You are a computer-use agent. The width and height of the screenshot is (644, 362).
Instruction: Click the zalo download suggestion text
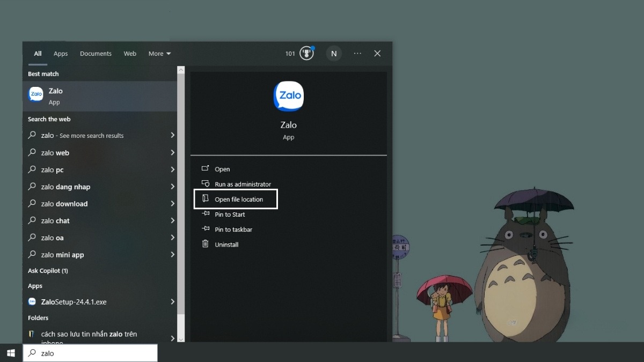click(x=64, y=204)
